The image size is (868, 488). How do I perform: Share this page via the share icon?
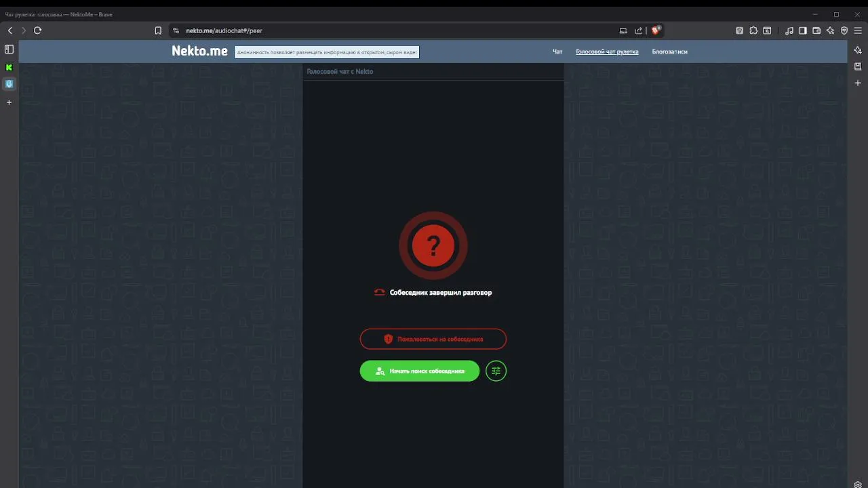pyautogui.click(x=639, y=30)
